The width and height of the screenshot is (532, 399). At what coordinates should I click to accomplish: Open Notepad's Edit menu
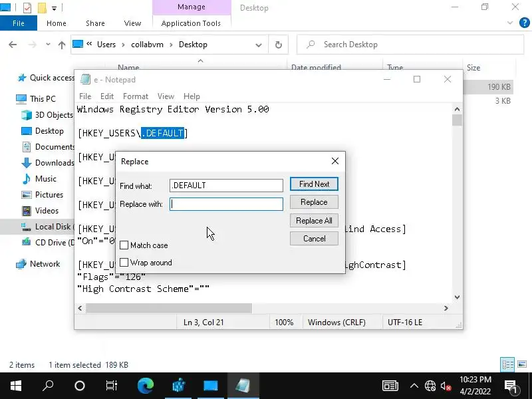tap(107, 96)
